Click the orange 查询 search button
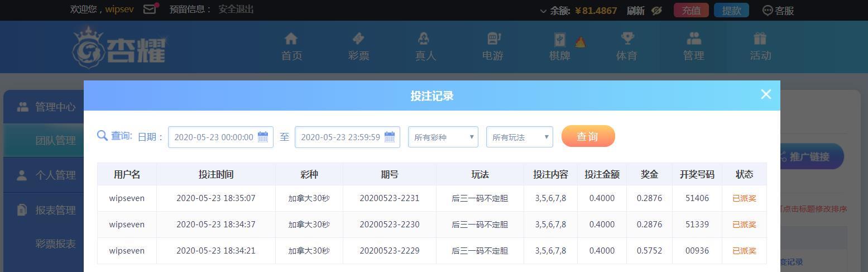Screen dimensions: 868x272 click(588, 136)
